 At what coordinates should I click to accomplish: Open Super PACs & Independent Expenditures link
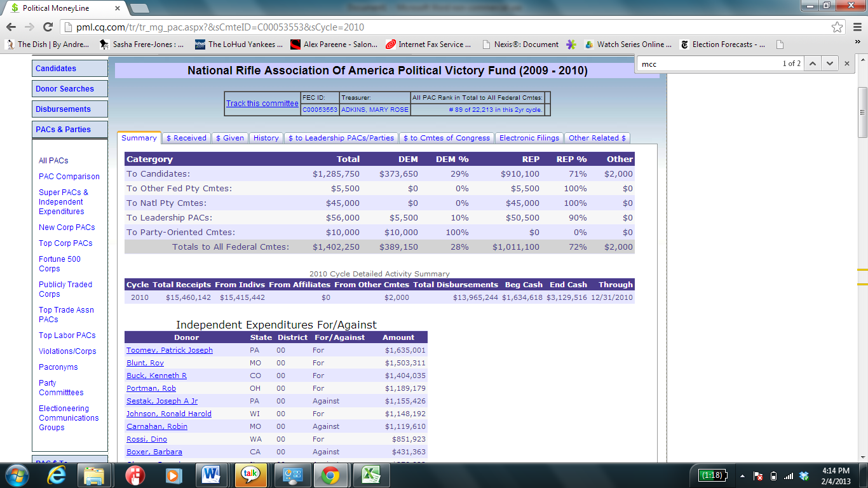point(64,202)
